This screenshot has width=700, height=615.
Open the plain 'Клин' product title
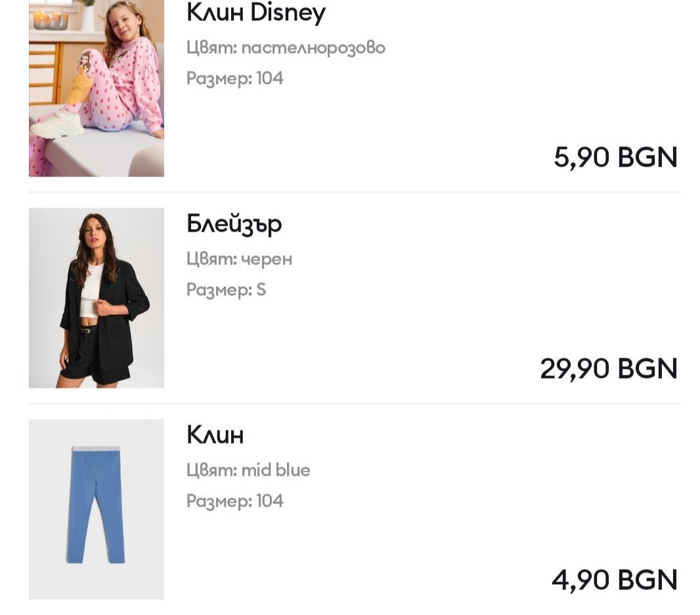pyautogui.click(x=215, y=435)
